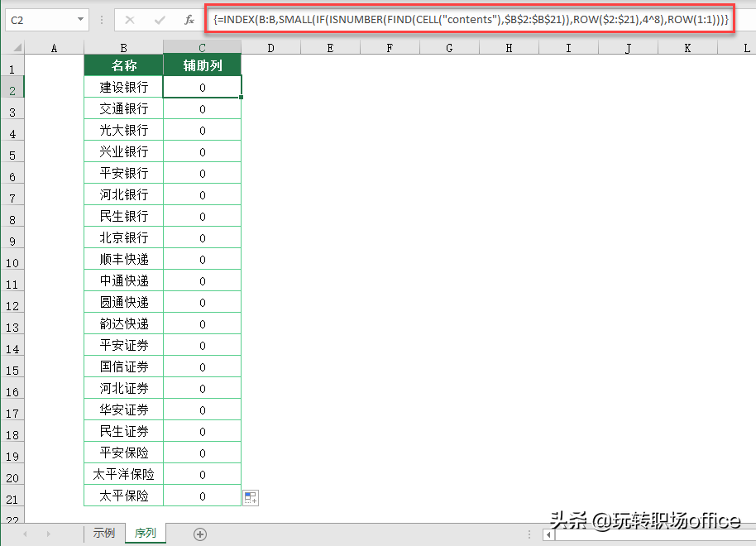
Task: Click cell containing 光大银行
Action: [x=124, y=130]
